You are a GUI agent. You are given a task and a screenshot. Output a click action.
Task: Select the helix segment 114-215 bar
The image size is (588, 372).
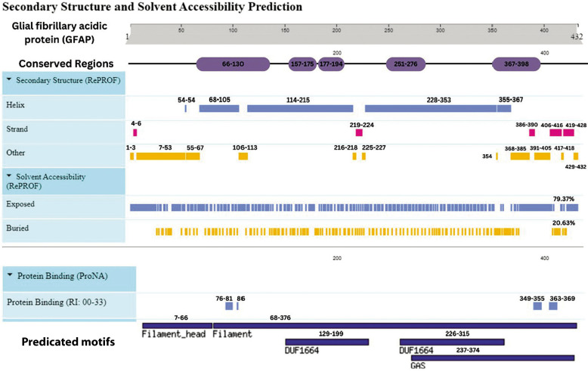(x=300, y=109)
